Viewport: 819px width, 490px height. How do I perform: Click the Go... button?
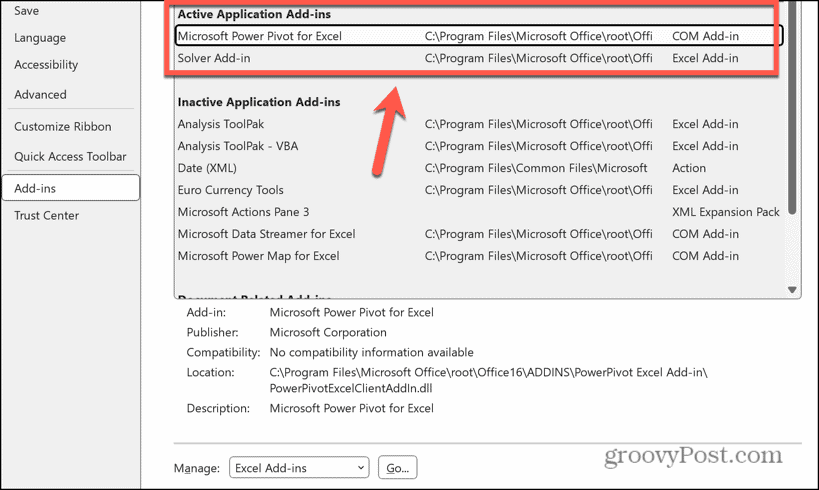click(x=397, y=468)
